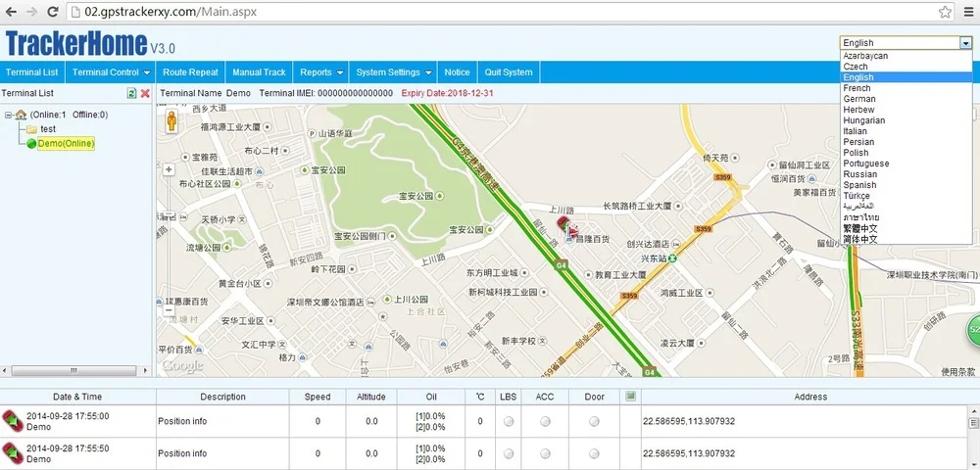Bookmark this page with star icon

tap(945, 11)
